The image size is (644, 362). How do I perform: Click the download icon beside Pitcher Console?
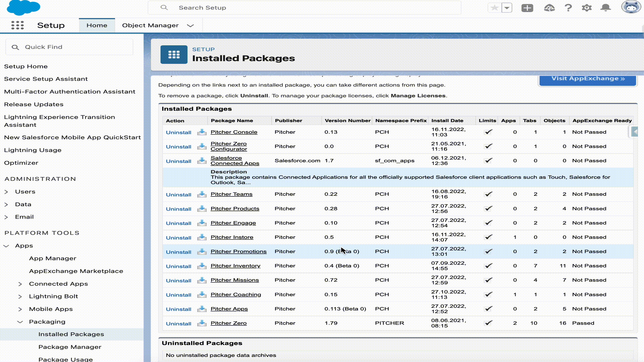202,132
